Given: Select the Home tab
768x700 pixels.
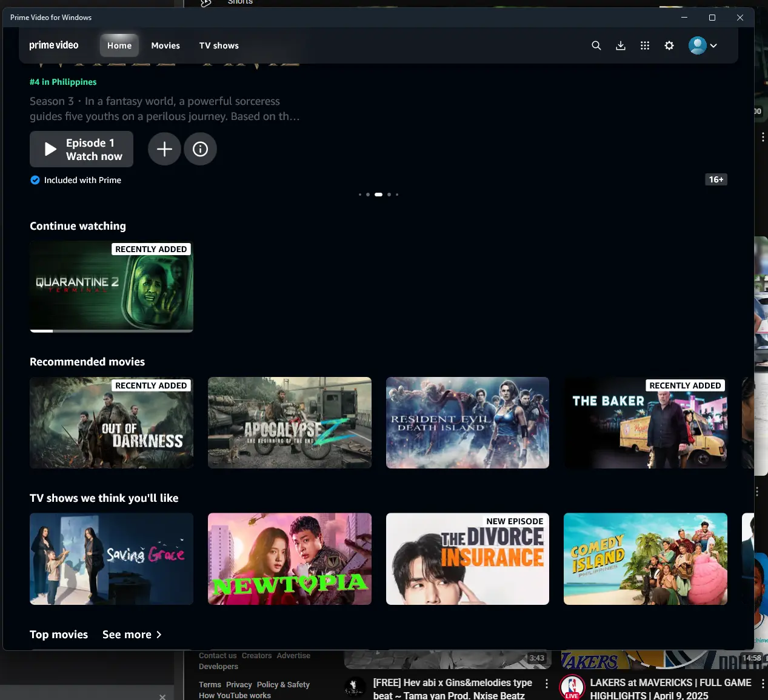Looking at the screenshot, I should pyautogui.click(x=119, y=45).
